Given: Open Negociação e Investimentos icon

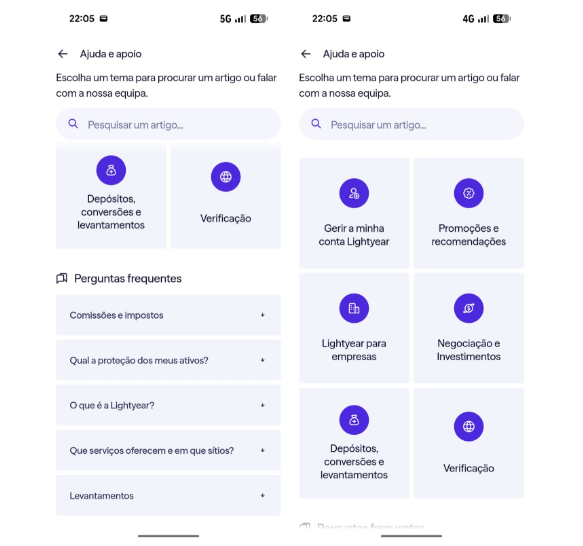Looking at the screenshot, I should tap(468, 308).
